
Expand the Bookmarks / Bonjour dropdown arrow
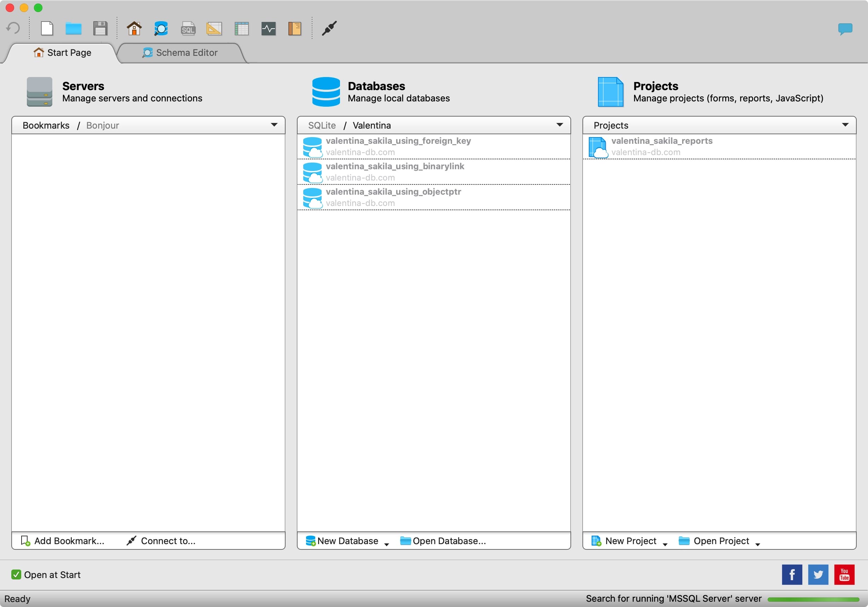click(274, 125)
